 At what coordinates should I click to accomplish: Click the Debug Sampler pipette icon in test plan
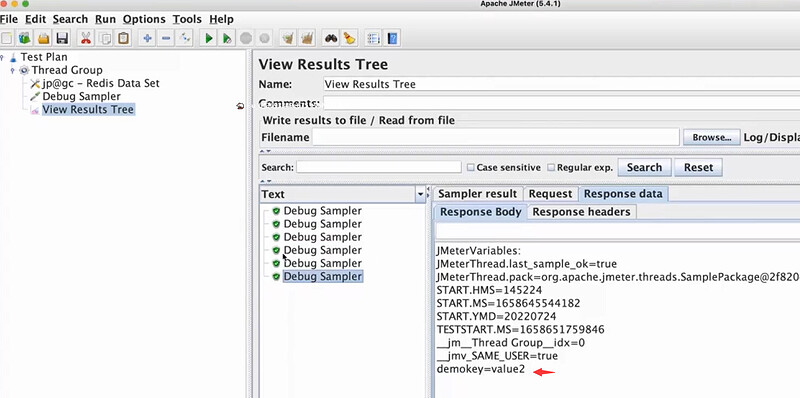pyautogui.click(x=35, y=96)
